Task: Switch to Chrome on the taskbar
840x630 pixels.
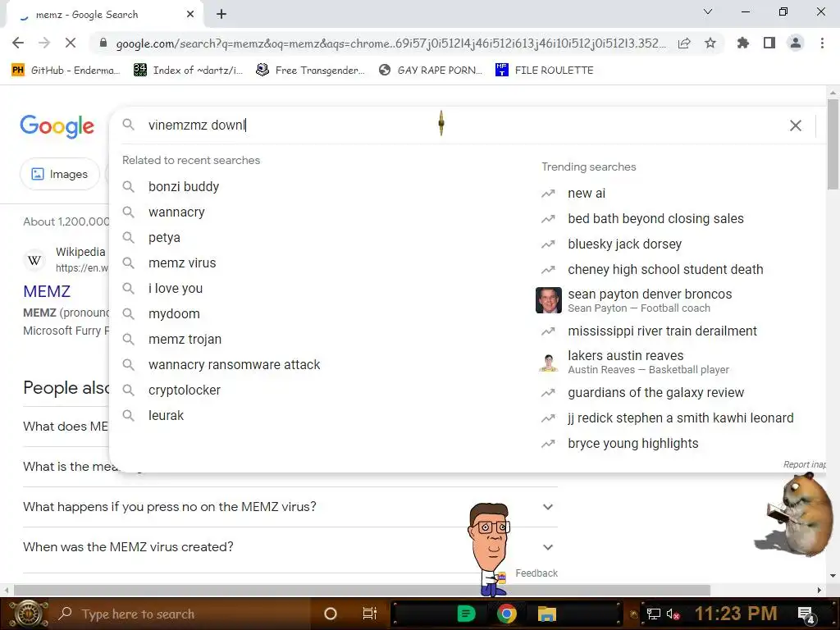Action: point(506,614)
